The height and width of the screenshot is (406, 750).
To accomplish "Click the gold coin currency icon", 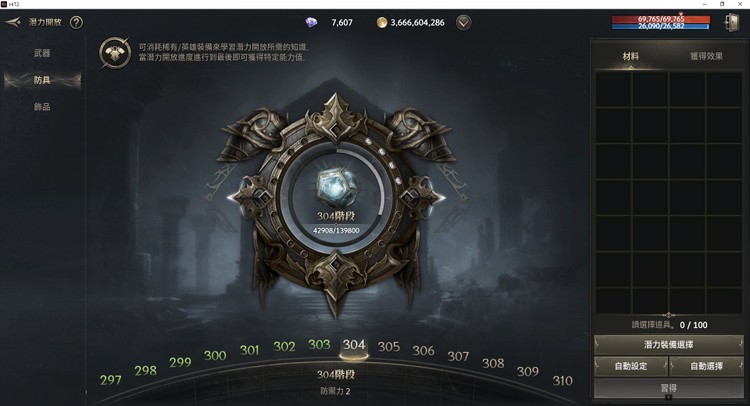I will pyautogui.click(x=382, y=22).
